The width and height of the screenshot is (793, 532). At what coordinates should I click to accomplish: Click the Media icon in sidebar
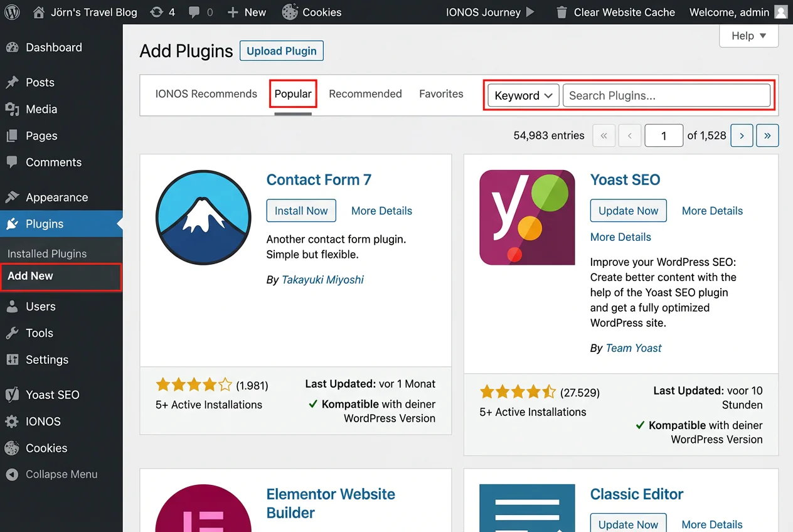pyautogui.click(x=12, y=109)
